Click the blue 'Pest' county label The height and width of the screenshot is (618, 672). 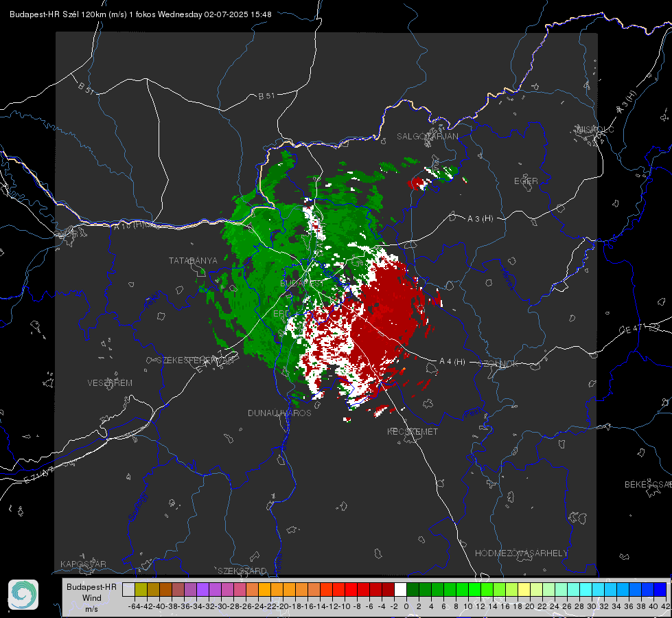472,413
